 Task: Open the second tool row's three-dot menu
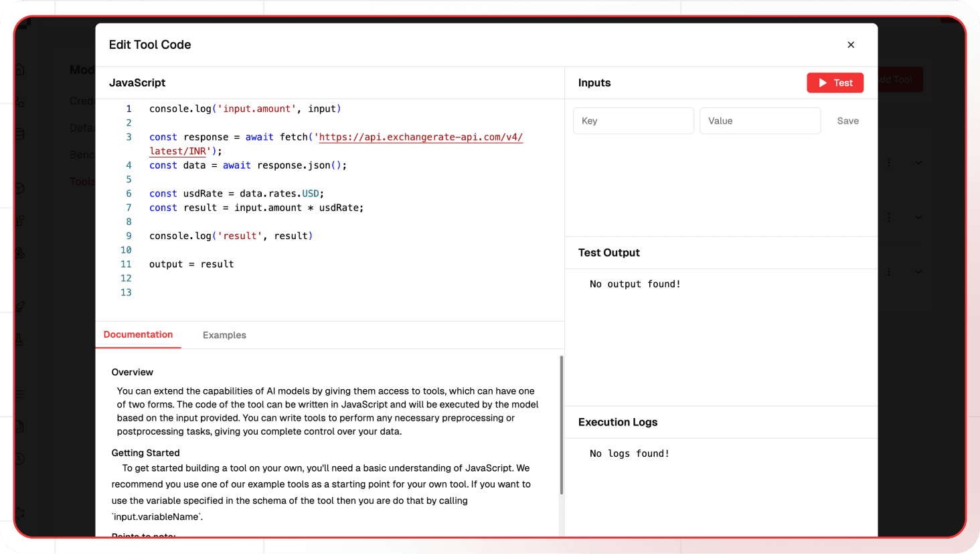[x=889, y=218]
